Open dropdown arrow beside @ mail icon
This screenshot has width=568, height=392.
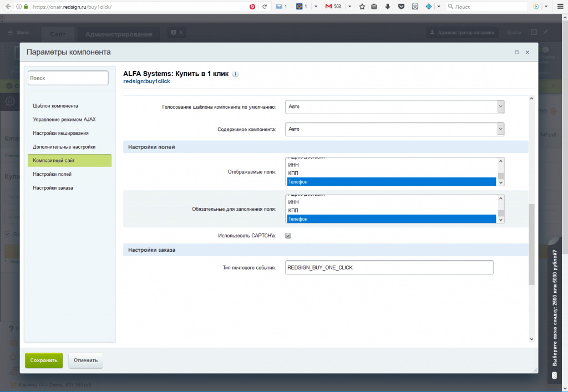[x=316, y=7]
